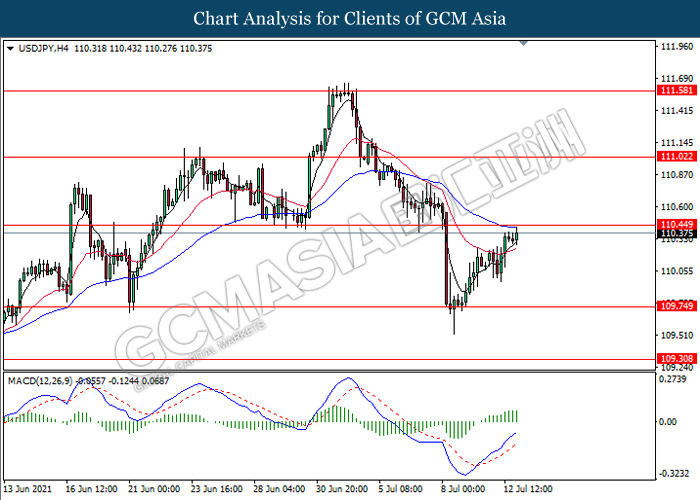The height and width of the screenshot is (500, 700).
Task: Click the 110.600 price scale value
Action: (677, 207)
